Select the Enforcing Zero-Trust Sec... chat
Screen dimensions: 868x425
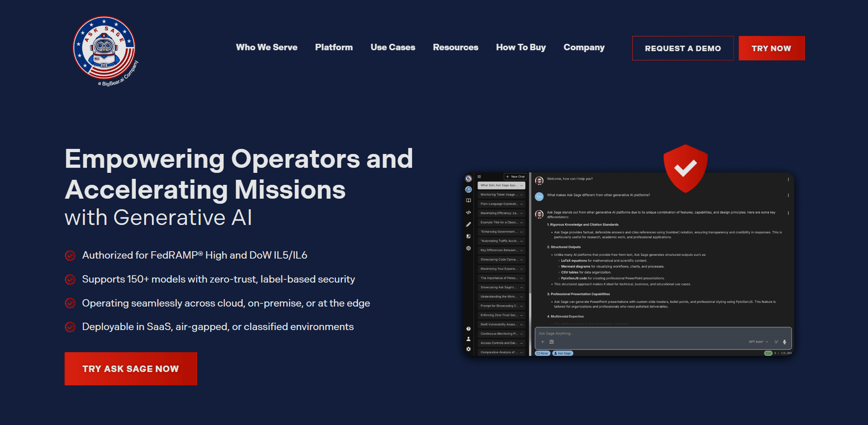tap(501, 315)
